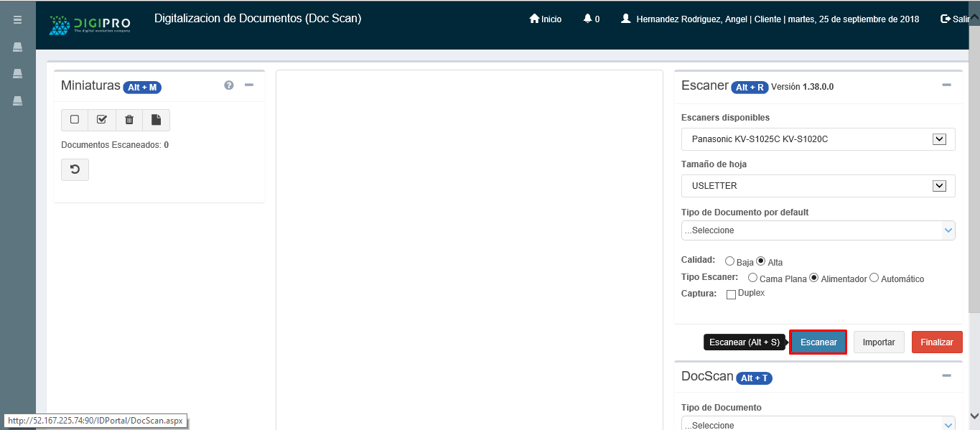Click the document file icon in Miniaturas
This screenshot has height=430, width=980.
(156, 120)
